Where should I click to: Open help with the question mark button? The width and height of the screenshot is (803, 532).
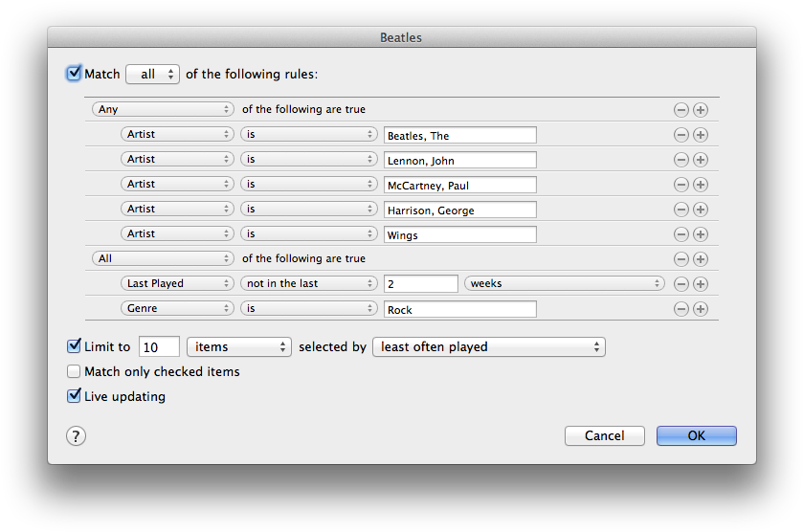76,436
